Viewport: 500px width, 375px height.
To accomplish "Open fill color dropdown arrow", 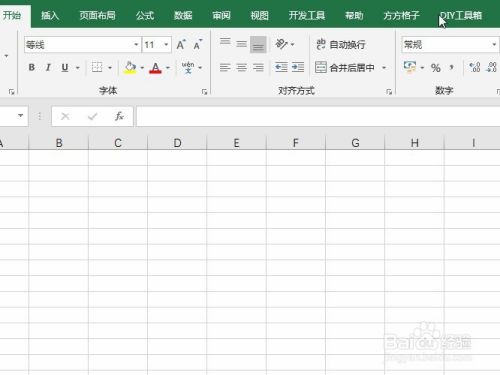I will point(142,68).
